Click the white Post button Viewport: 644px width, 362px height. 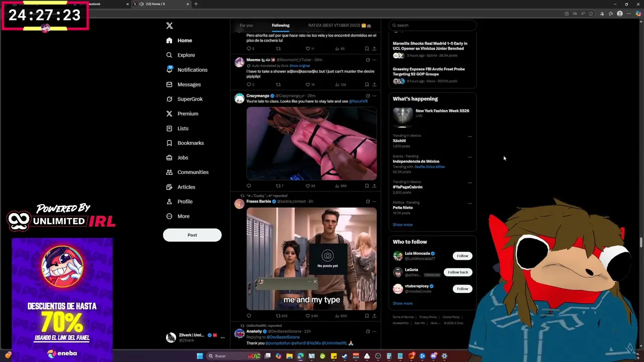click(x=192, y=235)
